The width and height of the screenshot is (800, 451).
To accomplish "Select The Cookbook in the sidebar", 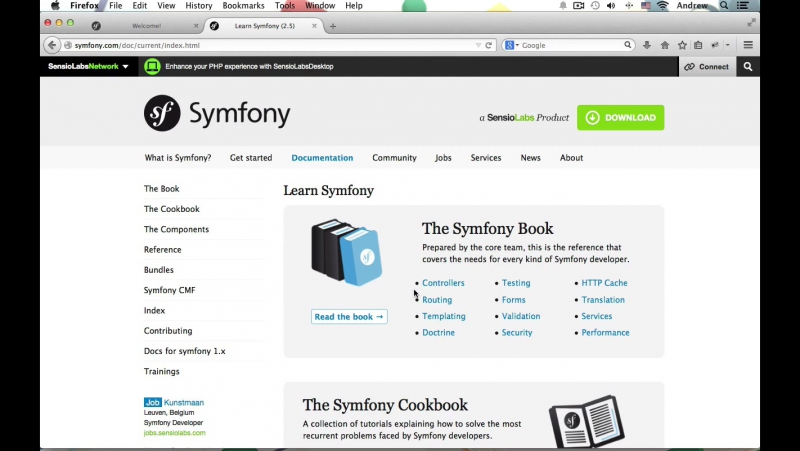I will pos(171,209).
